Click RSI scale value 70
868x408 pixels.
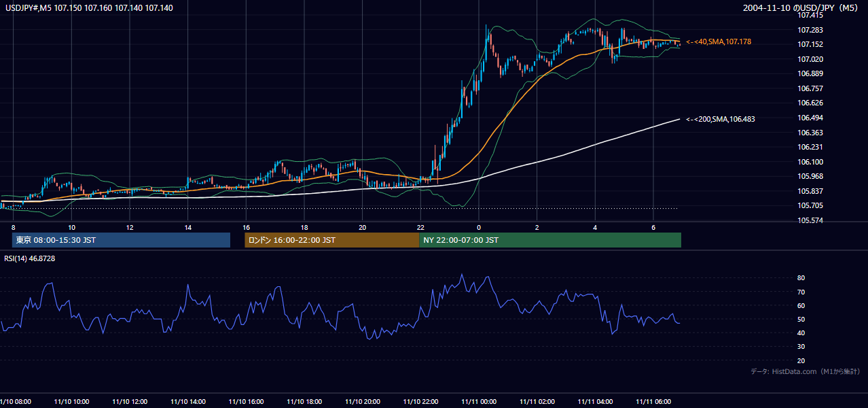801,292
